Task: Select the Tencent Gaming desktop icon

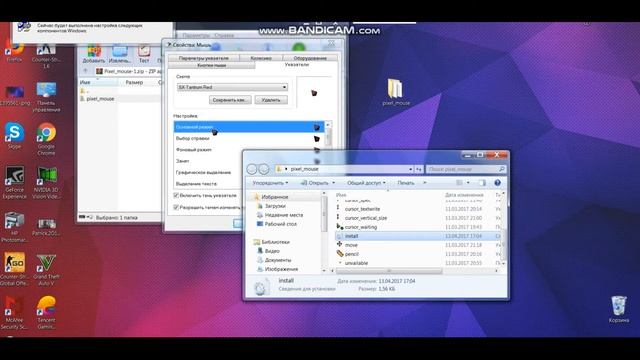Action: 46,313
